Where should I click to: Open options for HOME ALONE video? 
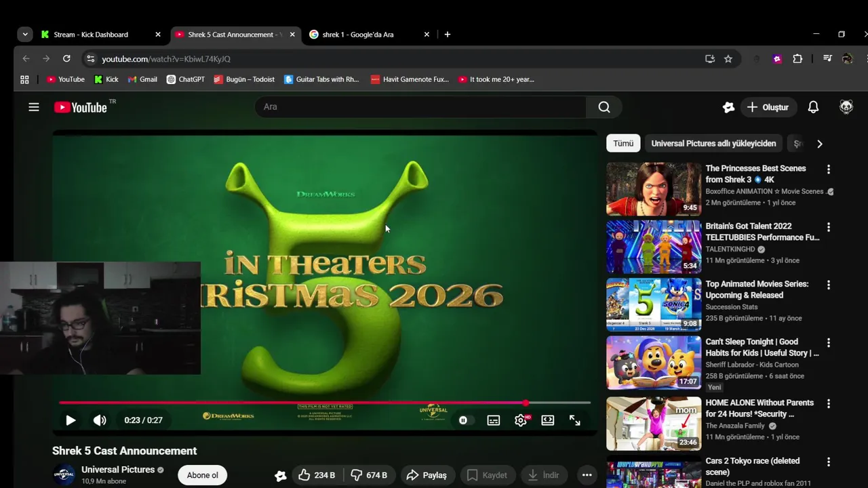(x=828, y=403)
